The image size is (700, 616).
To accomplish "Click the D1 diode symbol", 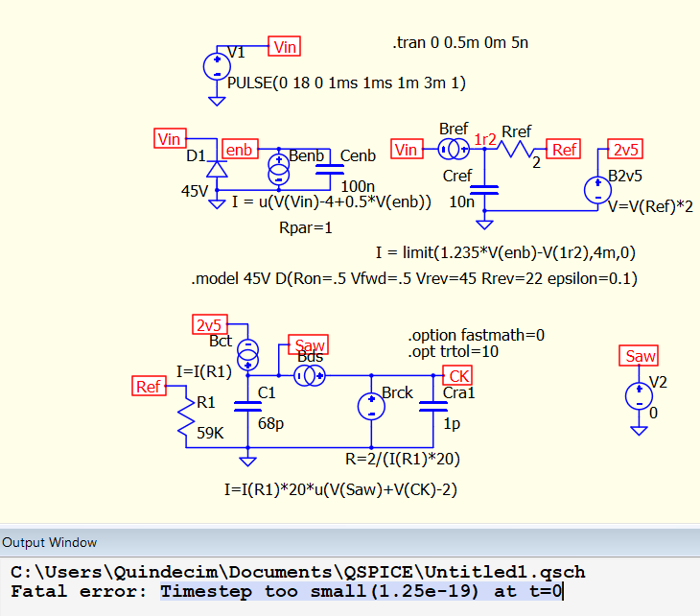I will click(217, 170).
